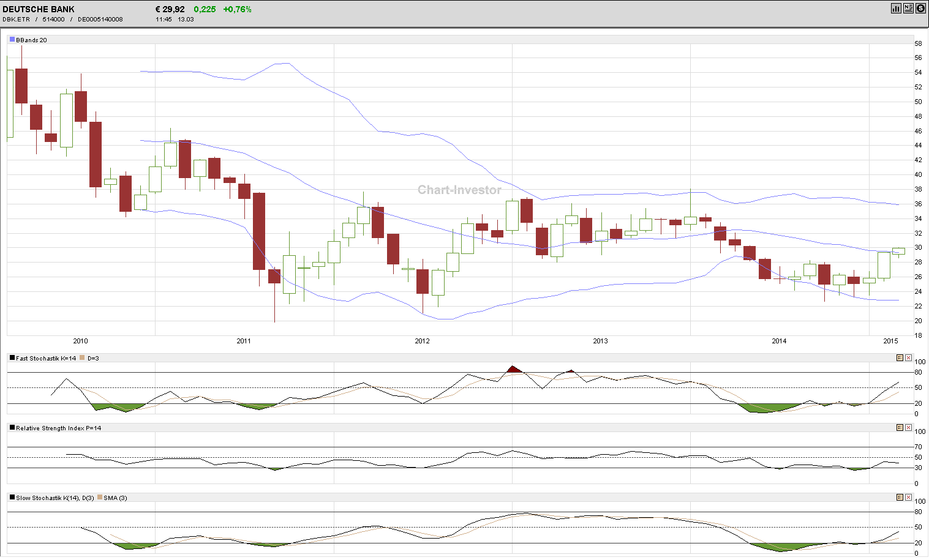This screenshot has height=560, width=929.
Task: Click the 2013 year label on the axis
Action: click(600, 341)
